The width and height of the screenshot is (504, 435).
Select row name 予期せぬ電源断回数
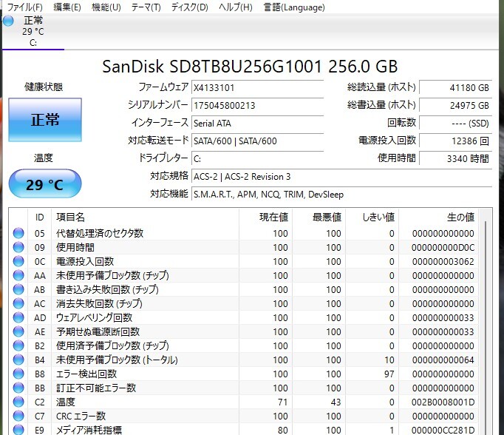98,331
